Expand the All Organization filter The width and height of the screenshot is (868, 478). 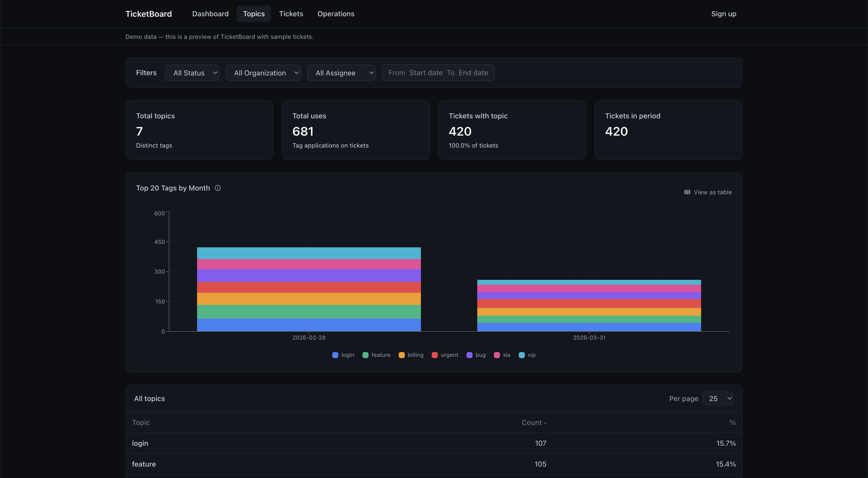(263, 73)
